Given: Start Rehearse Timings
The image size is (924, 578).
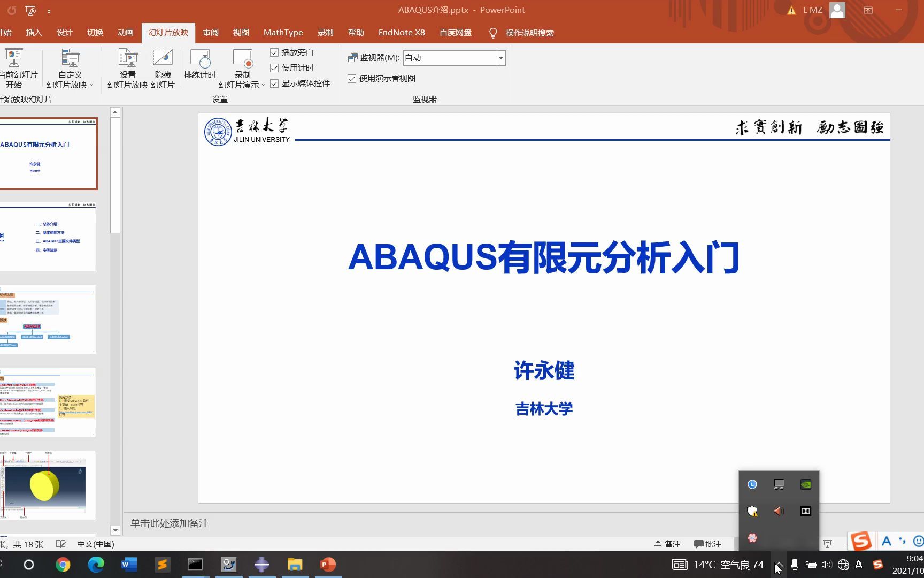Looking at the screenshot, I should [x=200, y=64].
